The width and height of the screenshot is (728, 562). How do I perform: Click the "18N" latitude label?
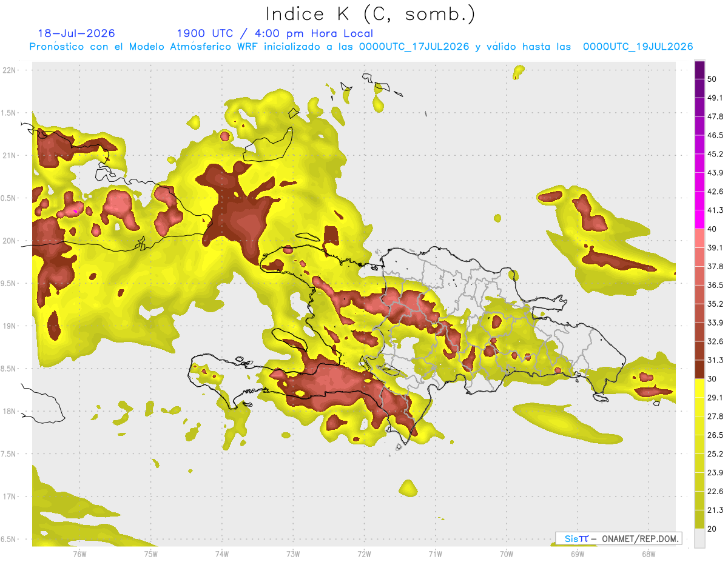point(10,411)
